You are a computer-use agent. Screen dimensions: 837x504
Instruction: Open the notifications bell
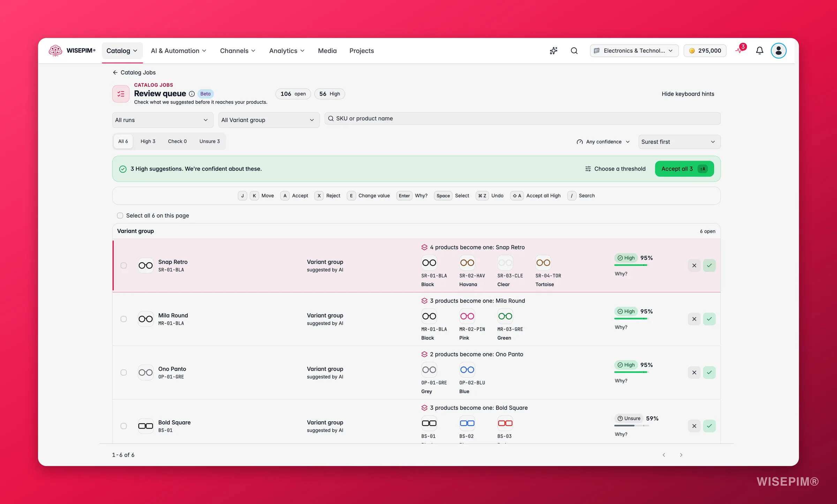pyautogui.click(x=760, y=51)
